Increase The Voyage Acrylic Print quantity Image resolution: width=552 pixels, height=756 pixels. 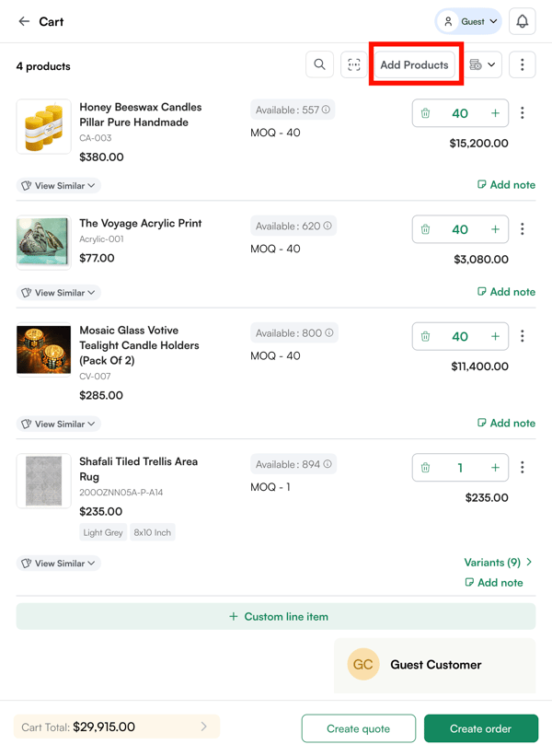[495, 229]
